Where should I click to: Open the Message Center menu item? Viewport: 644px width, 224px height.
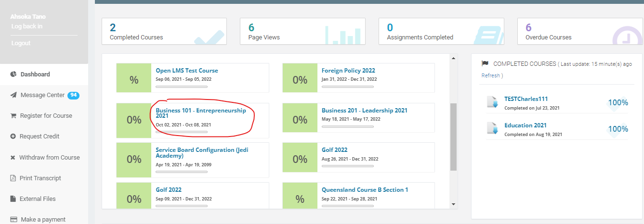[x=42, y=95]
